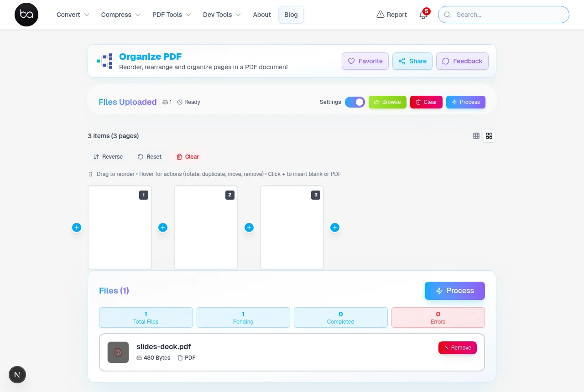Image resolution: width=584 pixels, height=392 pixels.
Task: Click the slides-deck.pdf file icon
Action: 118,352
